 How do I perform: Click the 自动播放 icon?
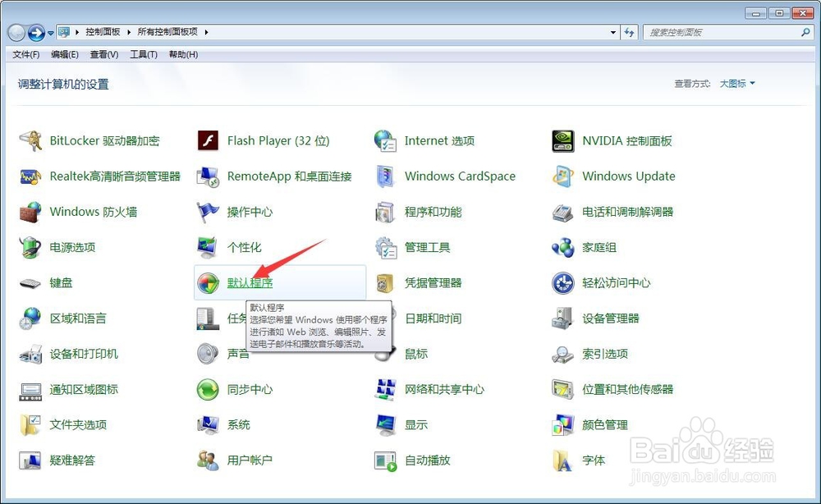click(x=385, y=461)
